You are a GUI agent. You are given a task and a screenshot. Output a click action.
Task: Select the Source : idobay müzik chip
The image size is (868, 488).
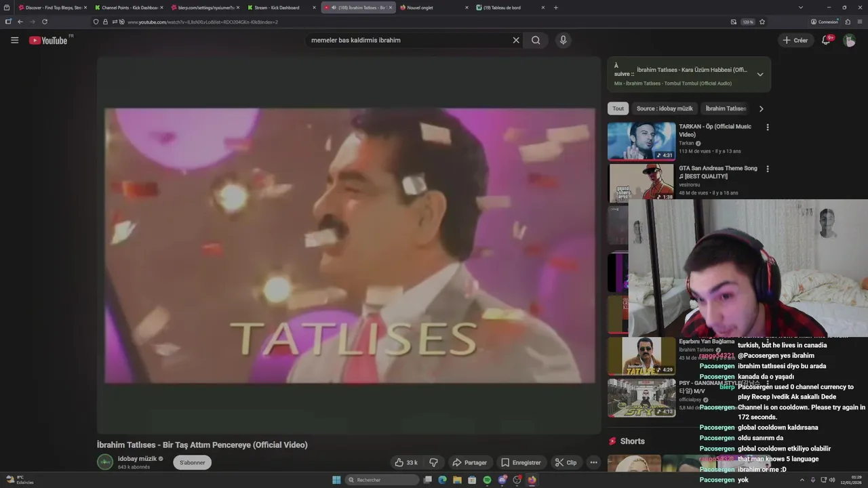[665, 108]
